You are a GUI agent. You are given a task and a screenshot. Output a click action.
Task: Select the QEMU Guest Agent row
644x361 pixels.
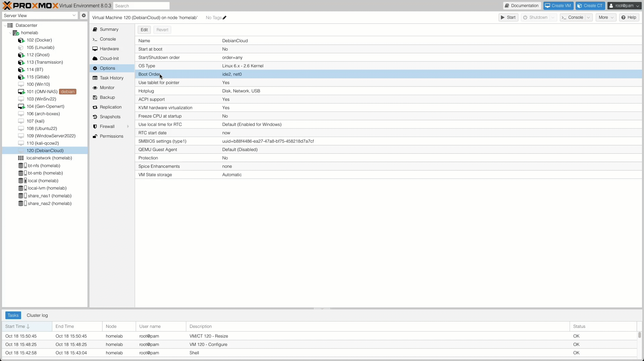coord(388,150)
